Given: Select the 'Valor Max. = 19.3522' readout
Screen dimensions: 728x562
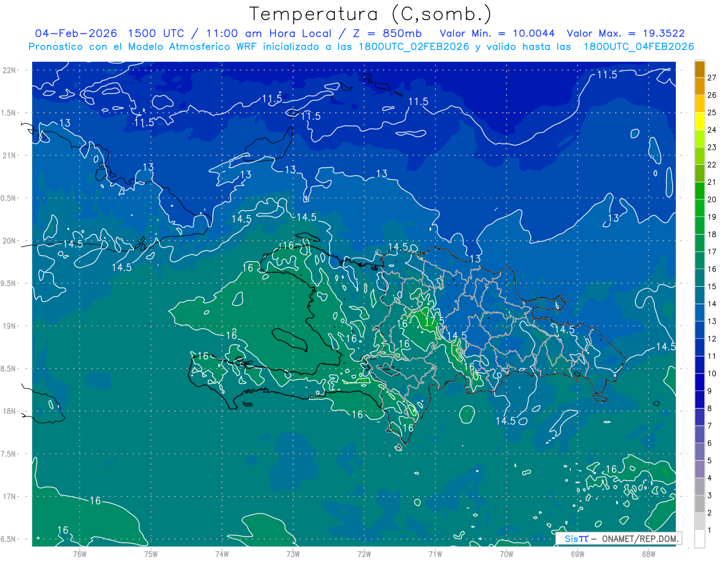Looking at the screenshot, I should [x=625, y=33].
